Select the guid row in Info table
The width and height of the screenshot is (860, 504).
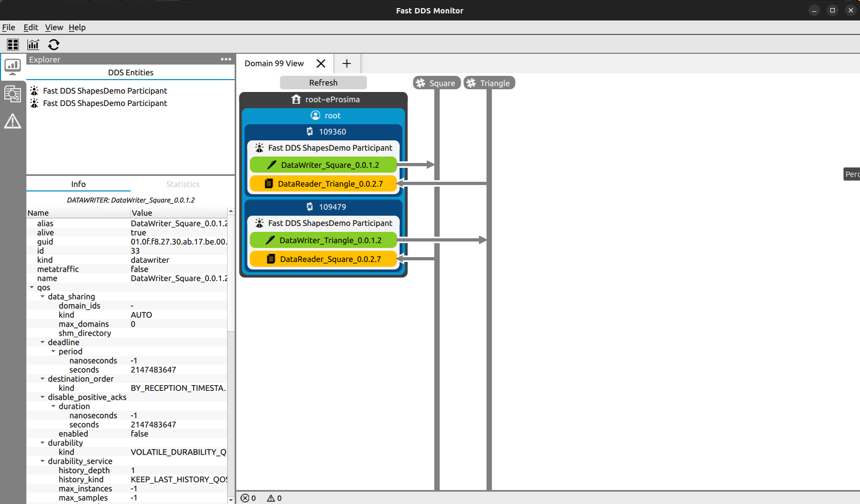(x=127, y=242)
